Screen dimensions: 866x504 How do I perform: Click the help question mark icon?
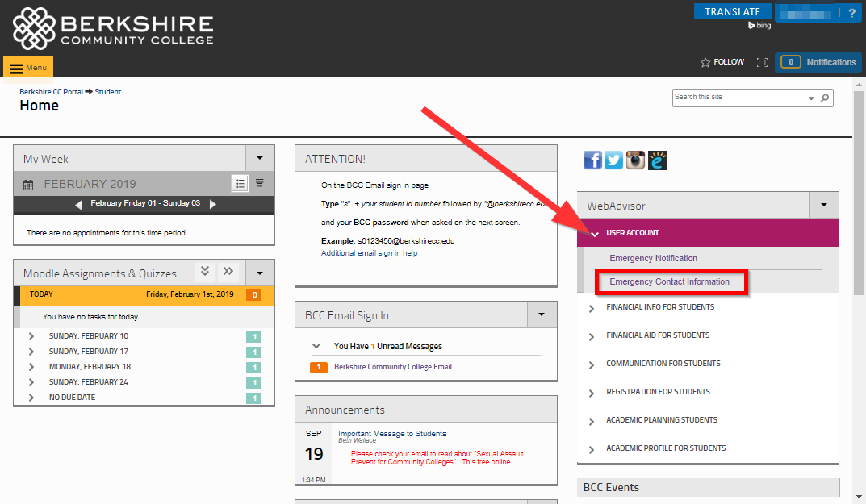851,13
